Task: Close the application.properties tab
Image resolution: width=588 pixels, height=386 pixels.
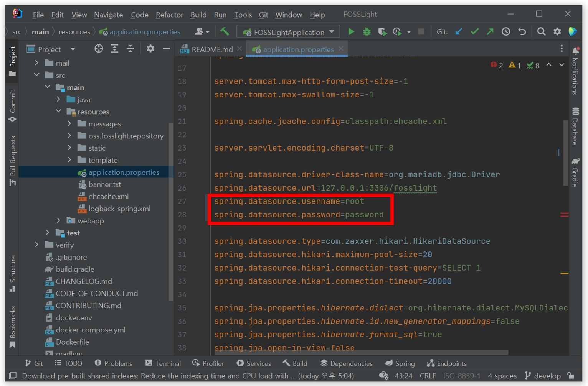Action: click(x=341, y=49)
